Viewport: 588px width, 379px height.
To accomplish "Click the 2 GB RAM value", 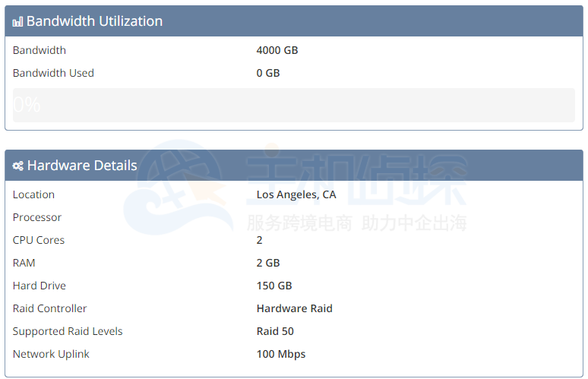I will [x=268, y=263].
